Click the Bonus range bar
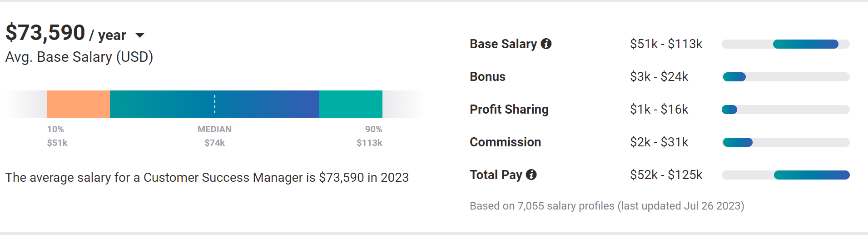The width and height of the screenshot is (868, 235). [785, 77]
